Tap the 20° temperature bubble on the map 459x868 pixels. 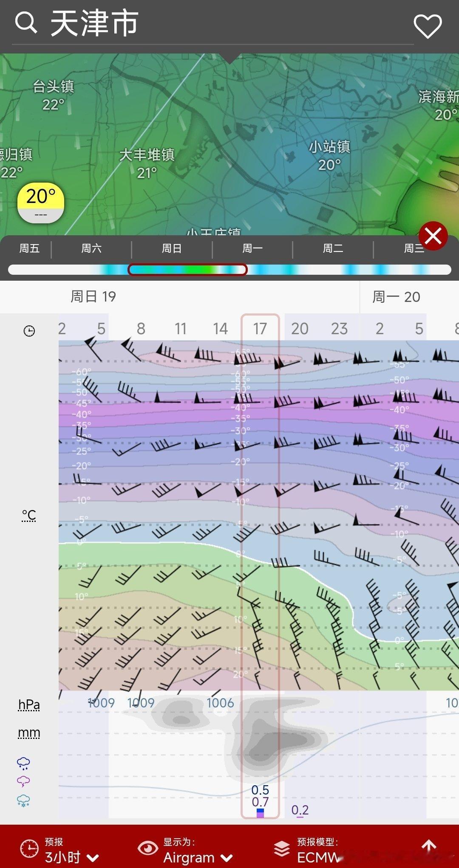41,203
